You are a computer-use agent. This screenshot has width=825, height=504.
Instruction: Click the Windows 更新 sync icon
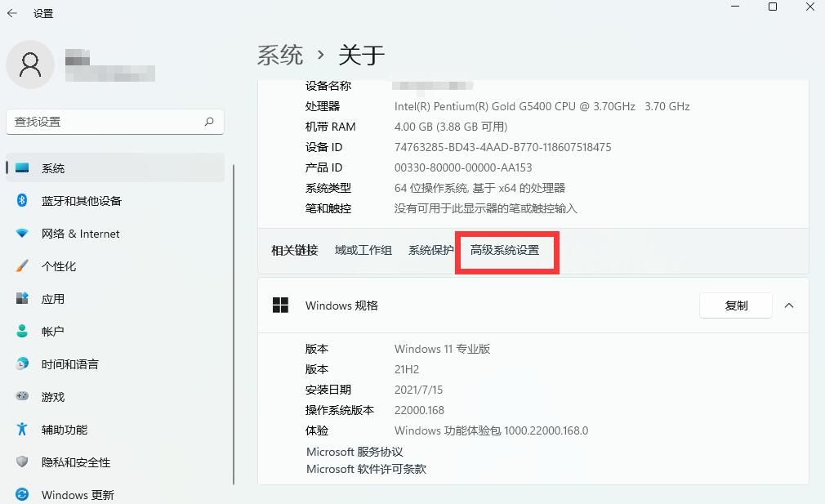[x=22, y=494]
